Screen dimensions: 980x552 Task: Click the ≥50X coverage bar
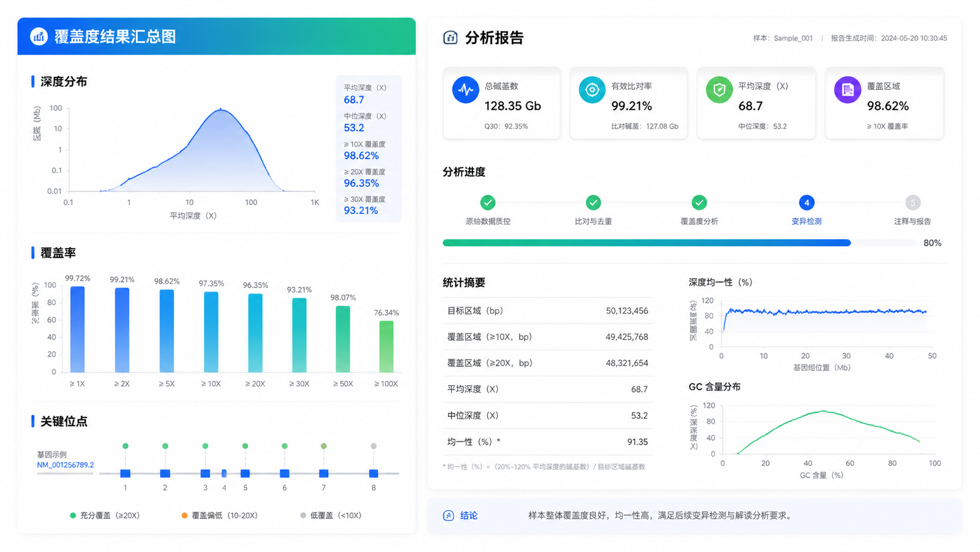[x=343, y=339]
